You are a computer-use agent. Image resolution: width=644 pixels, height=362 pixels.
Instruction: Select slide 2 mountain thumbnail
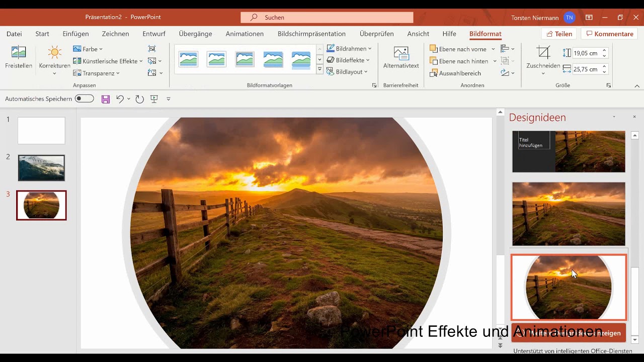41,168
